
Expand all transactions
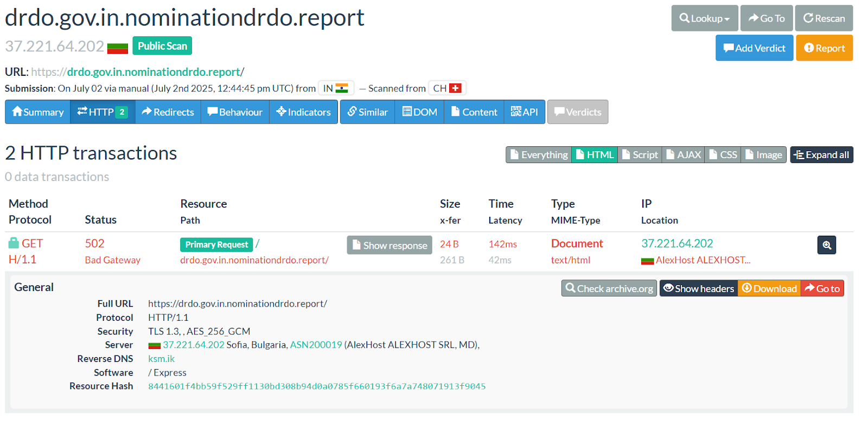821,155
